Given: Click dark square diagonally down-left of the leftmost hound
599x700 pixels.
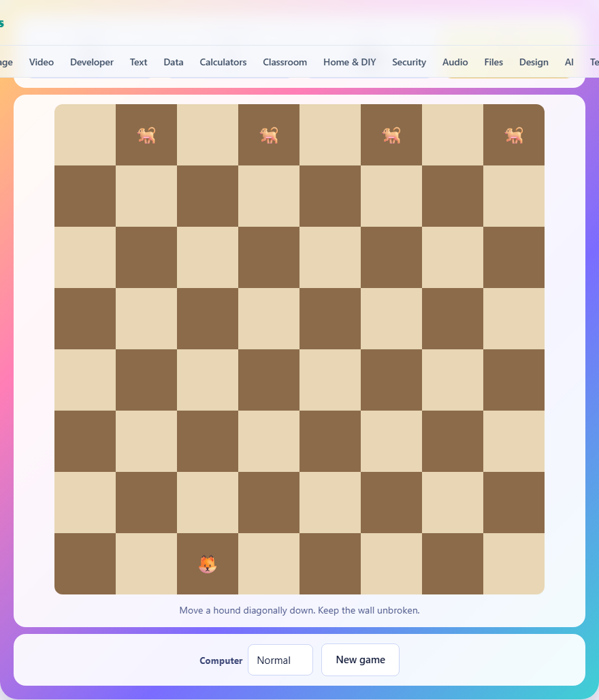Looking at the screenshot, I should pos(85,196).
